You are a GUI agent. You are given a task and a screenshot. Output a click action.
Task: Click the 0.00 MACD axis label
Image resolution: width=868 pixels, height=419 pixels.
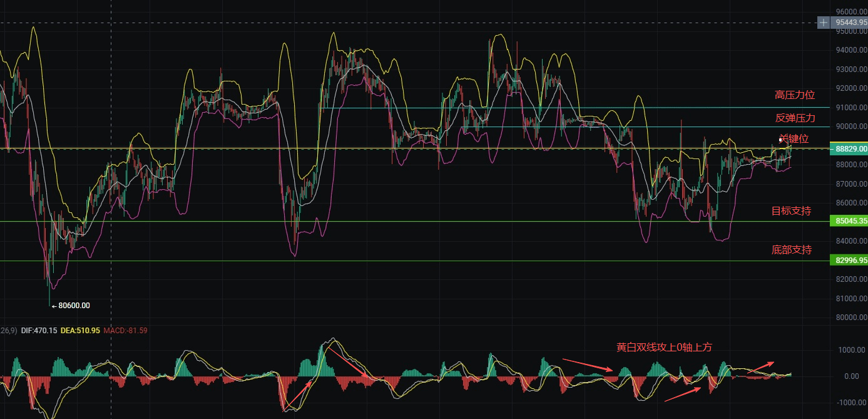851,376
